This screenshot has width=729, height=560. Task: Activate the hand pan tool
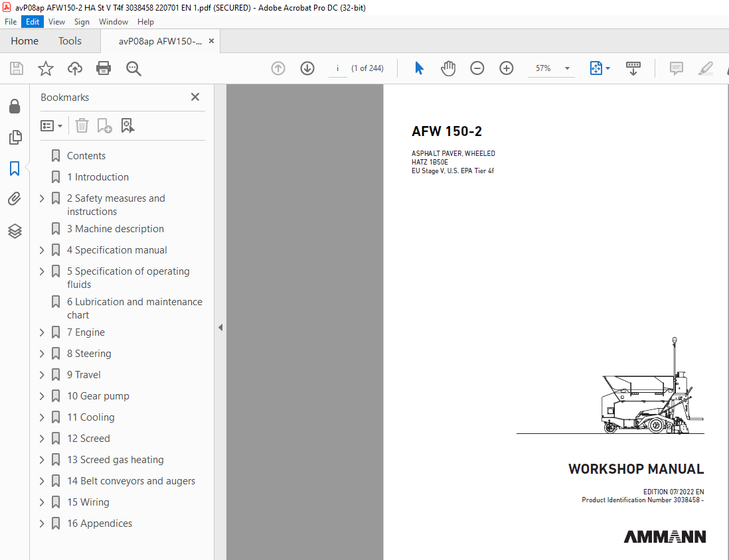tap(448, 68)
